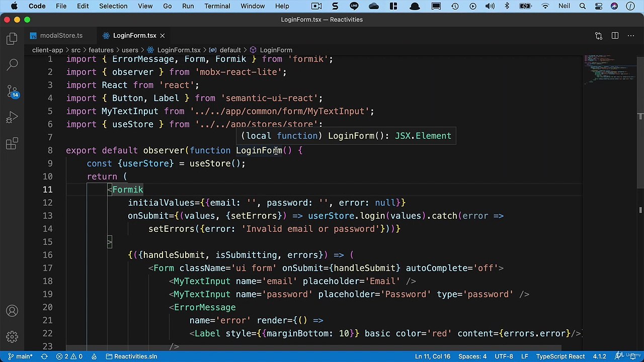Open the Code application menu

37,6
